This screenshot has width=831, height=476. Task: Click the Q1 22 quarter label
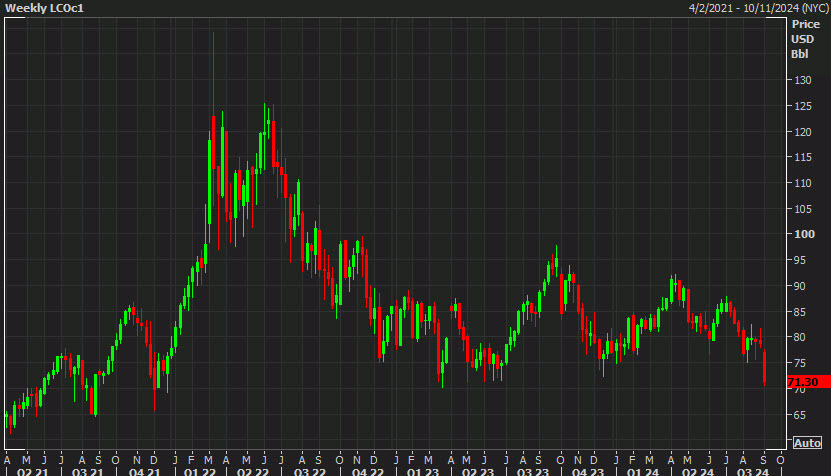click(x=199, y=471)
